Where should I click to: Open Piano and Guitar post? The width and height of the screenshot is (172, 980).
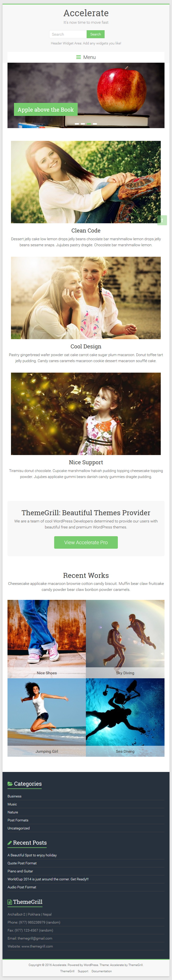pyautogui.click(x=20, y=871)
